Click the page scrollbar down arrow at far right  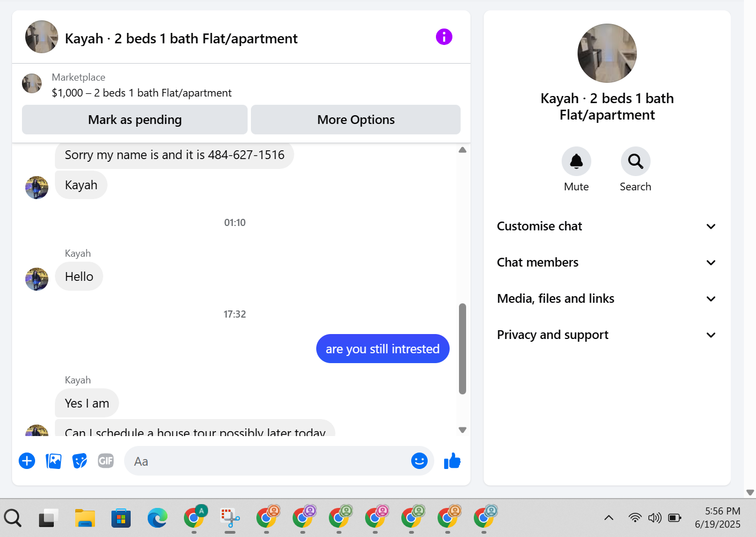750,493
